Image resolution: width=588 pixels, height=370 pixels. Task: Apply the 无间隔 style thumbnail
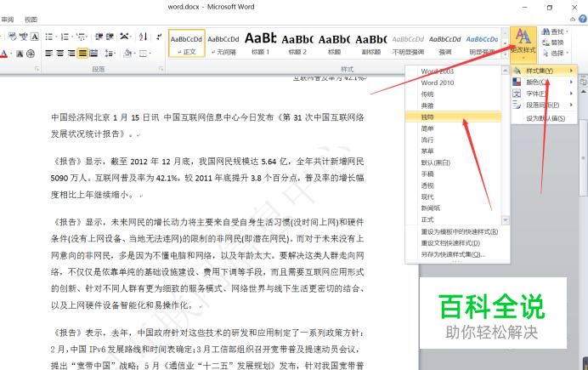tap(223, 43)
